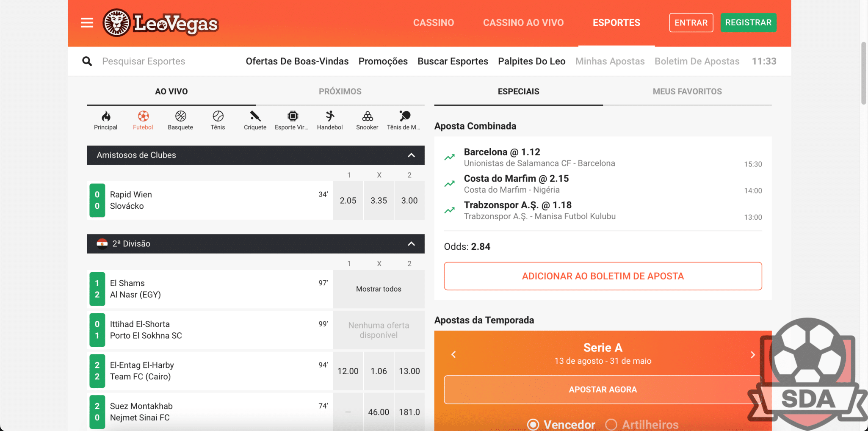
Task: Open Ittihad El-Shorta vs Porto El Sokhna match
Action: pos(210,330)
